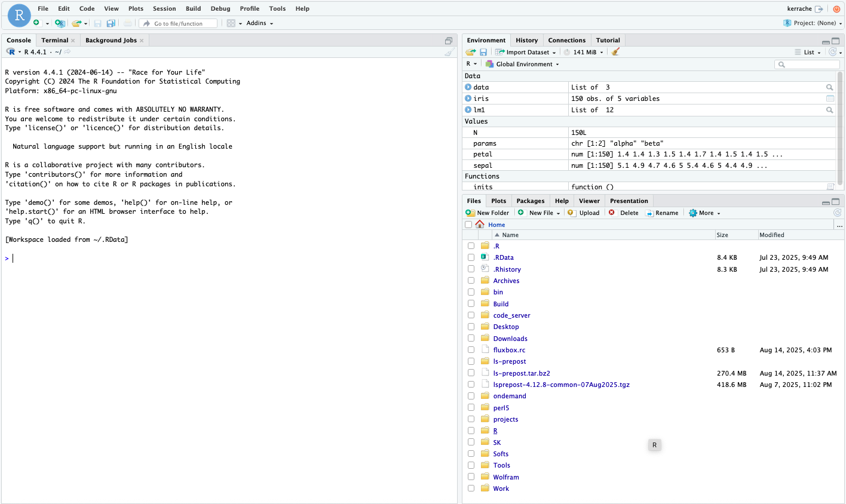The height and width of the screenshot is (504, 846).
Task: Check the Wolfram folder checkbox
Action: (x=471, y=477)
